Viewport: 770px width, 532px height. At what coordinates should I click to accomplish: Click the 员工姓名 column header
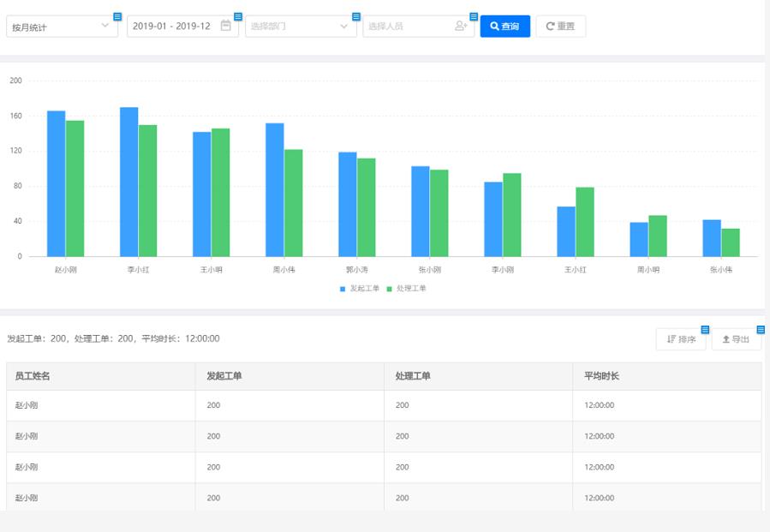(33, 376)
